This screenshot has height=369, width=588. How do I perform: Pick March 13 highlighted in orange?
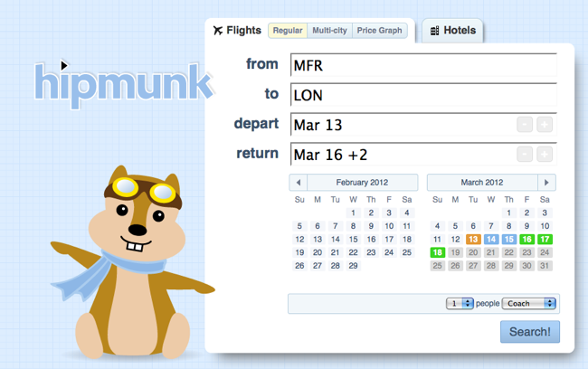473,240
